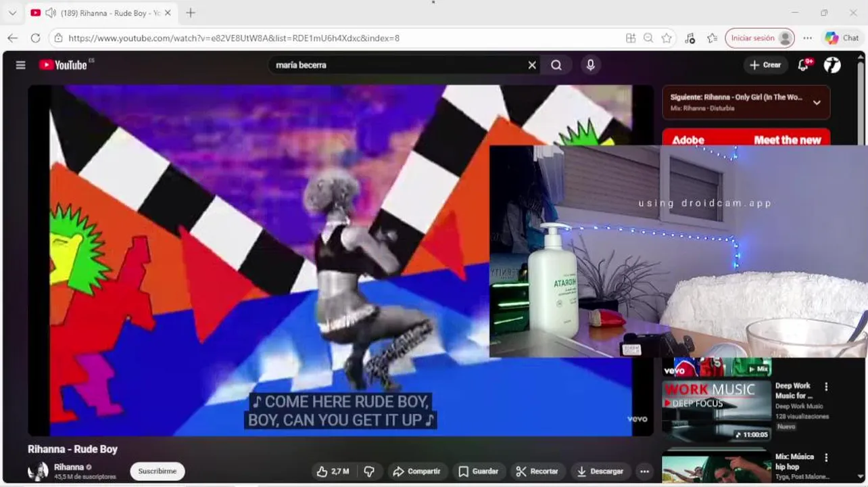This screenshot has width=868, height=487.
Task: Open Copilot Chat button
Action: pos(842,38)
